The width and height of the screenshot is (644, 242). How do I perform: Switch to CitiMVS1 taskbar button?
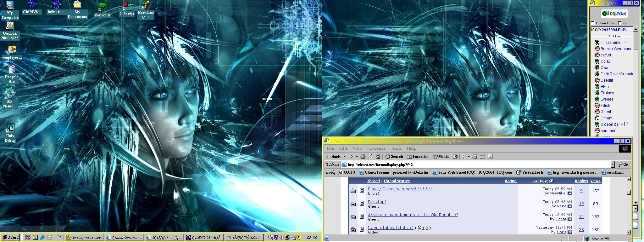204,237
